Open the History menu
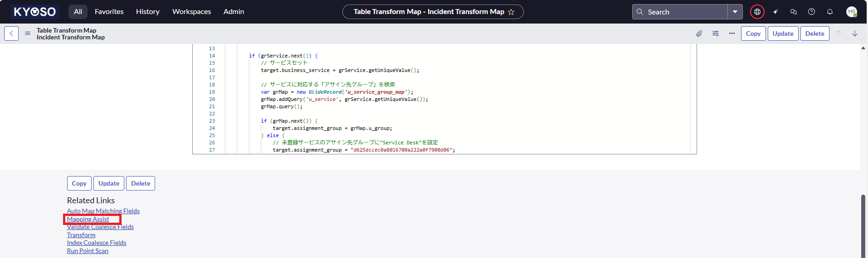The image size is (868, 258). (148, 12)
